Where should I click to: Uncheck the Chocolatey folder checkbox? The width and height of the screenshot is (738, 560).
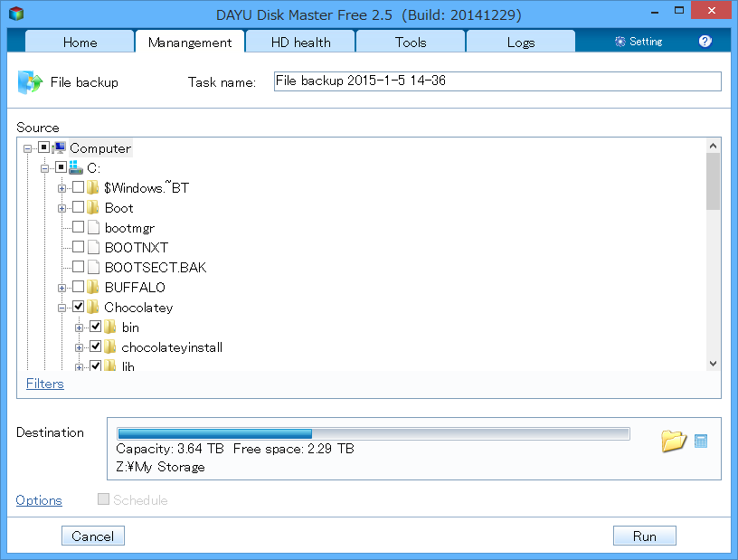coord(78,307)
